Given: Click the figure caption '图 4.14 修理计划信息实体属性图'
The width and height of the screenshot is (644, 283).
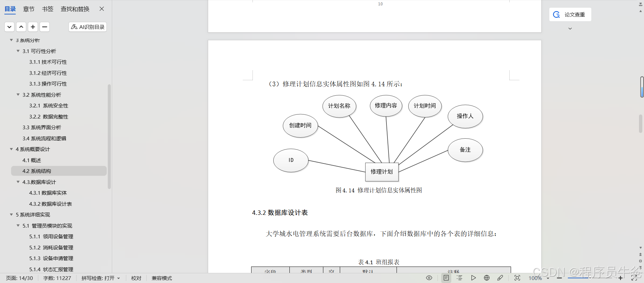Looking at the screenshot, I should tap(379, 190).
